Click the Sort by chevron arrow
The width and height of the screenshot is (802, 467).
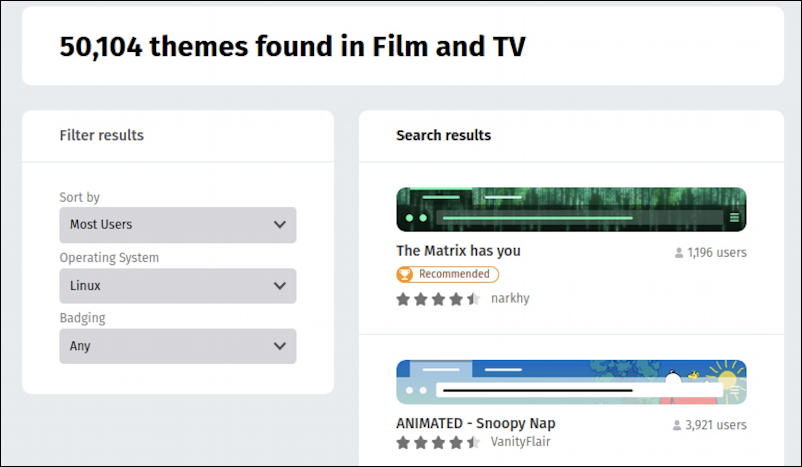coord(280,225)
